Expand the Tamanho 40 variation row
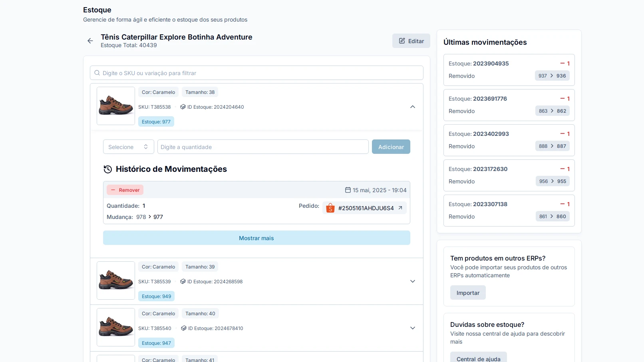644x362 pixels. point(413,328)
